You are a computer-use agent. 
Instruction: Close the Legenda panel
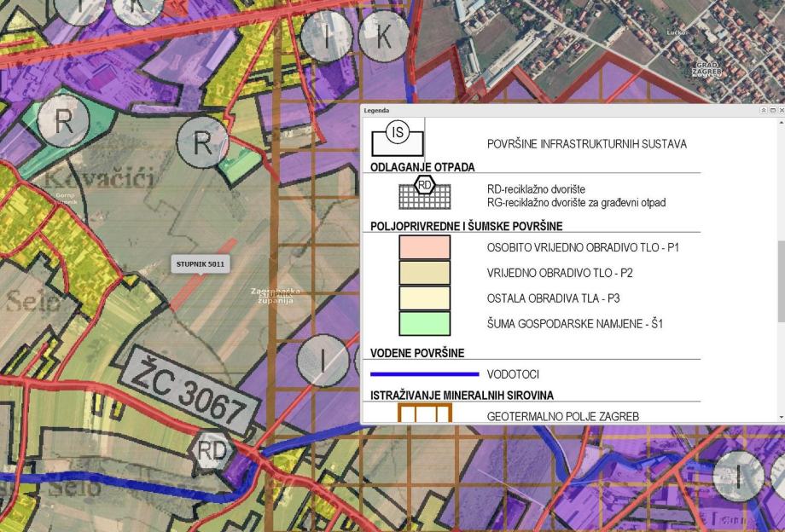[781, 111]
